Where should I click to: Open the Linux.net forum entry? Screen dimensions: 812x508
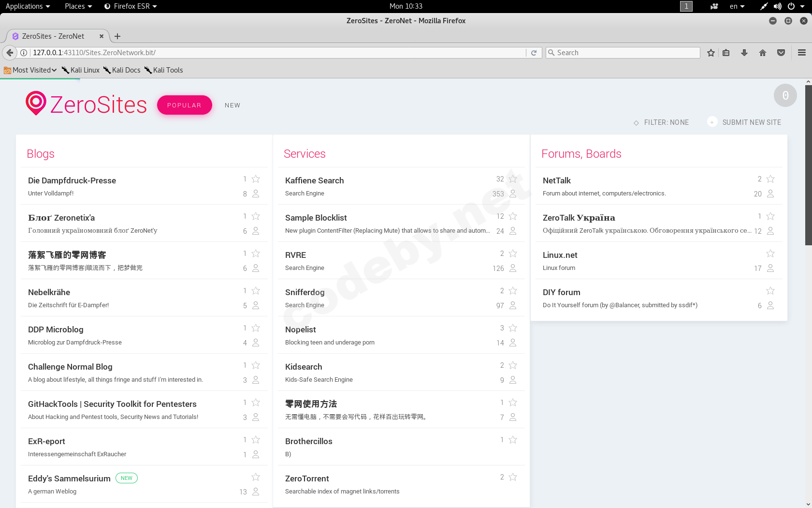pos(560,255)
